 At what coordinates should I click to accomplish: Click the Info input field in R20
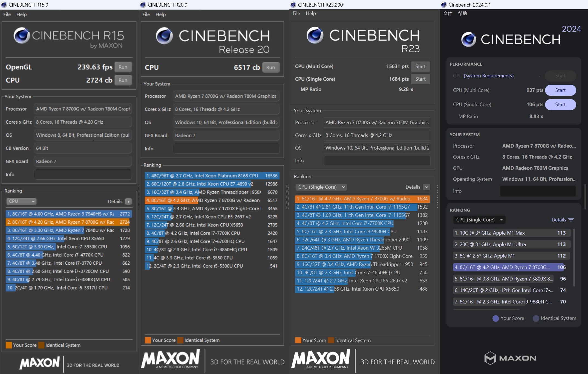click(x=226, y=148)
